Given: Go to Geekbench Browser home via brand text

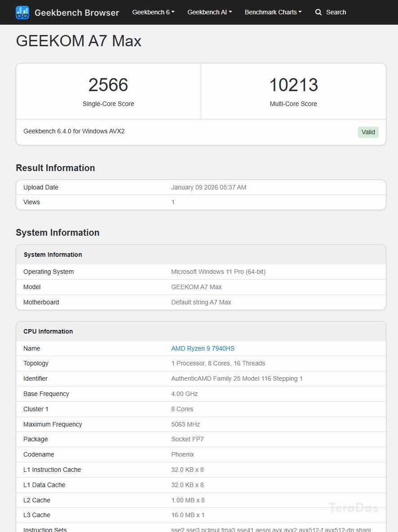Looking at the screenshot, I should pyautogui.click(x=77, y=13).
